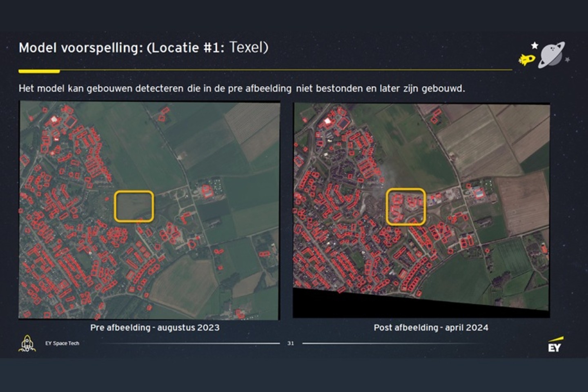Click the footer line left of page number
The width and height of the screenshot is (588, 392).
192,343
